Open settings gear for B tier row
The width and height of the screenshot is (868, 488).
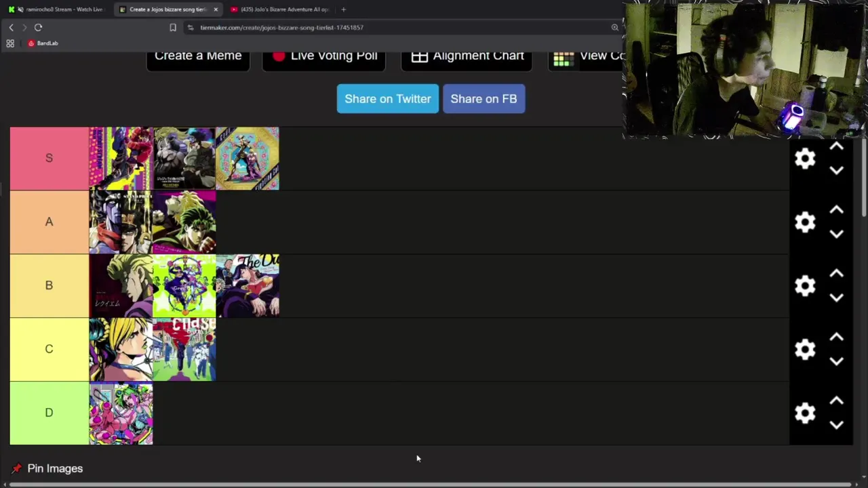805,286
